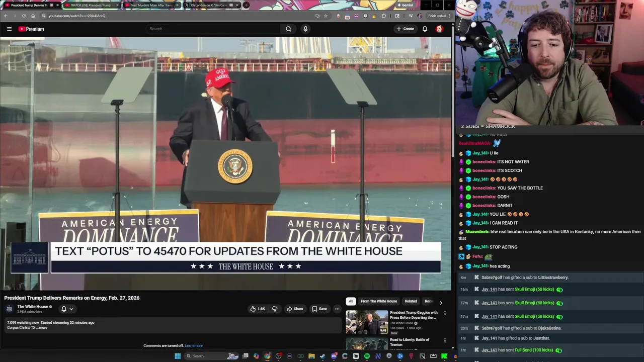Open a new browser tab
The image size is (644, 362).
click(246, 5)
